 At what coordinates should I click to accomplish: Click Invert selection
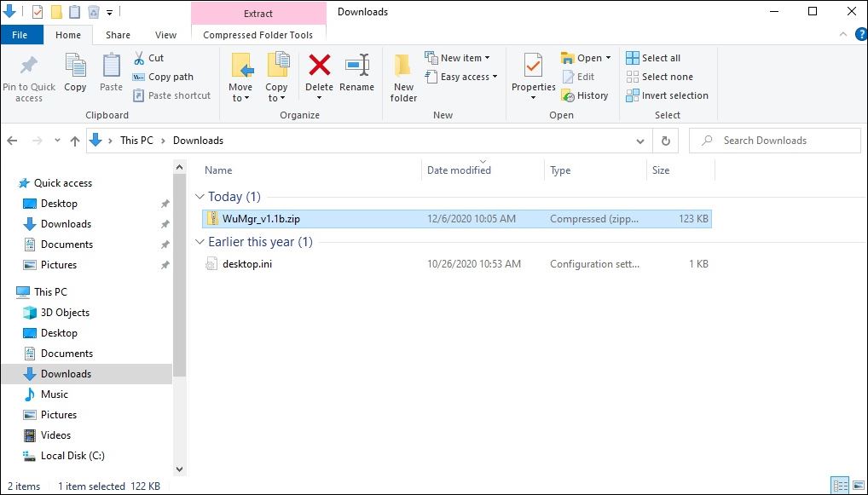668,95
